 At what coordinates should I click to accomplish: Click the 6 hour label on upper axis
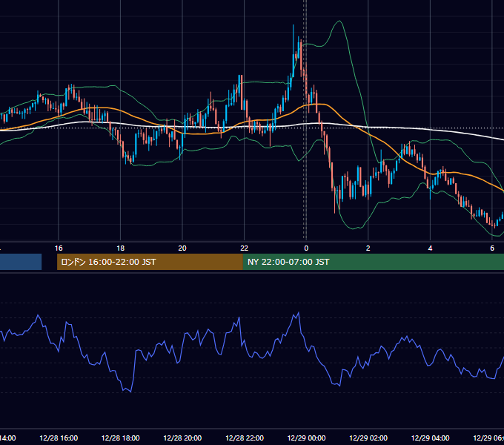coord(492,248)
